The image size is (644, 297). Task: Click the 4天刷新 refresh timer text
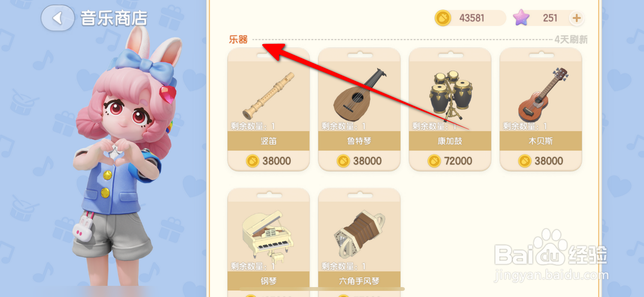click(571, 40)
